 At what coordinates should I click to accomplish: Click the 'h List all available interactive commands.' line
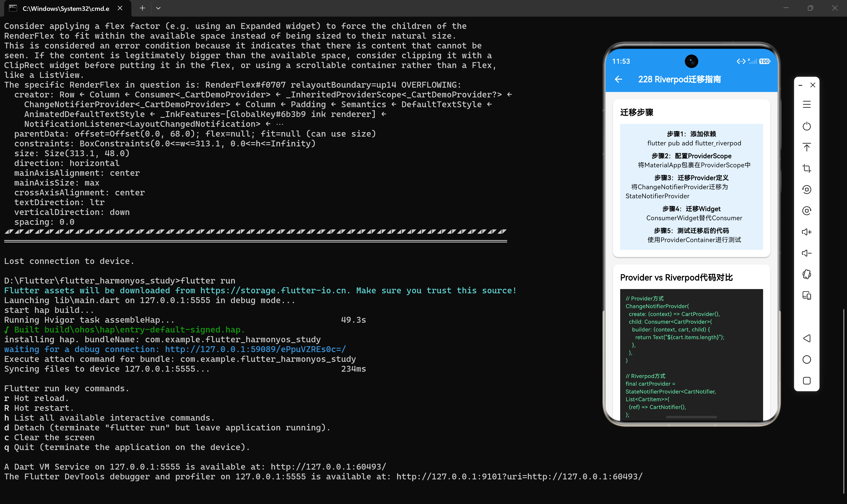pyautogui.click(x=109, y=418)
